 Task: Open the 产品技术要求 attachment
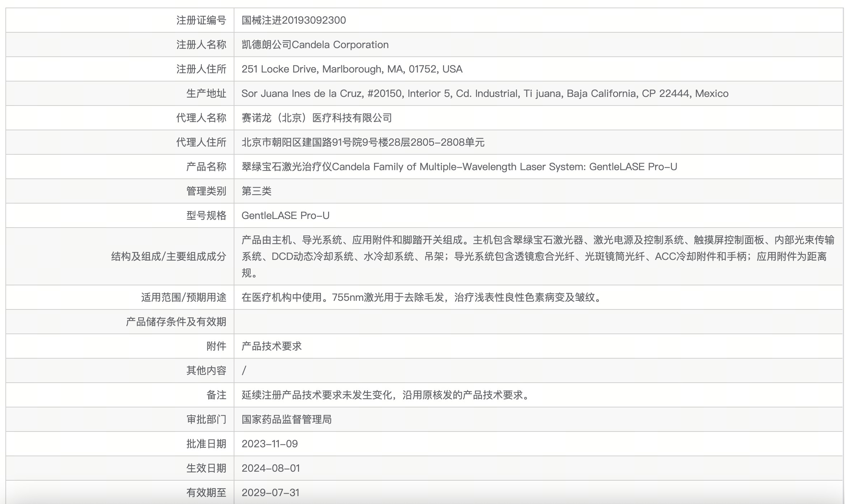[x=271, y=346]
